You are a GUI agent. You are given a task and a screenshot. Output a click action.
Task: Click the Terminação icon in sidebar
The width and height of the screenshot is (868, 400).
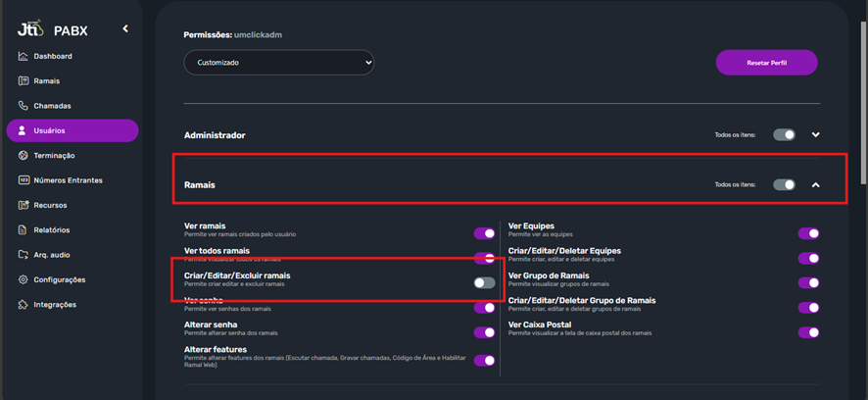coord(24,156)
